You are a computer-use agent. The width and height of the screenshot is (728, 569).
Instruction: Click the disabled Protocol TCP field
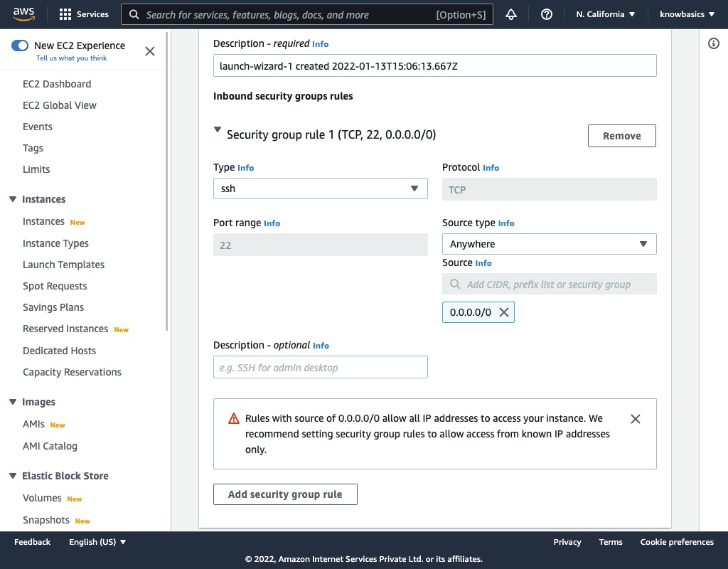pos(550,189)
